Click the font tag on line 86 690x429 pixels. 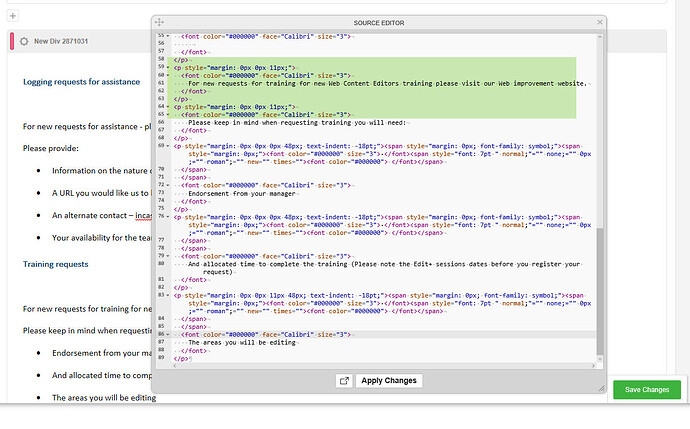click(266, 334)
